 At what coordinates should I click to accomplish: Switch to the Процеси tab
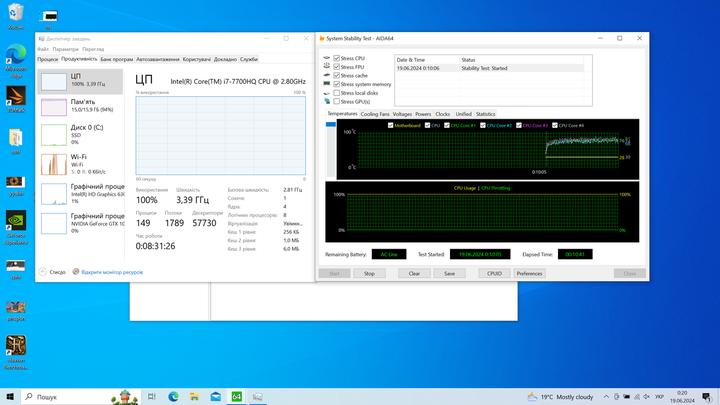48,59
